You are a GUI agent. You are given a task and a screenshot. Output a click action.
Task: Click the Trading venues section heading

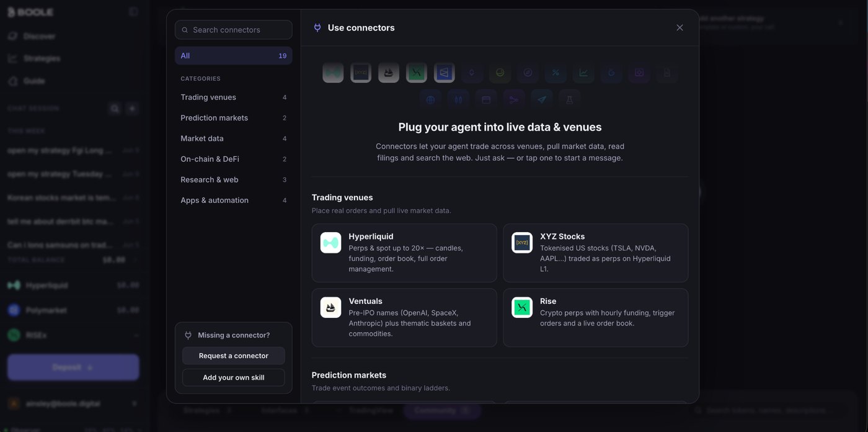tap(342, 197)
